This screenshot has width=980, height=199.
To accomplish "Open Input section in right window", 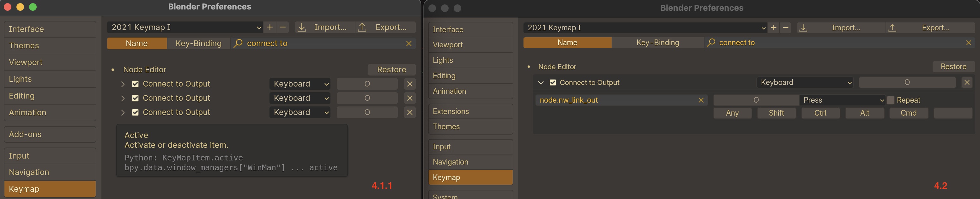I will (x=471, y=147).
